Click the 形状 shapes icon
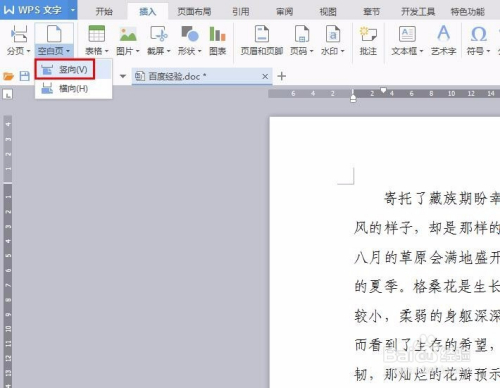Viewport: 500px width, 388px height. coord(190,34)
